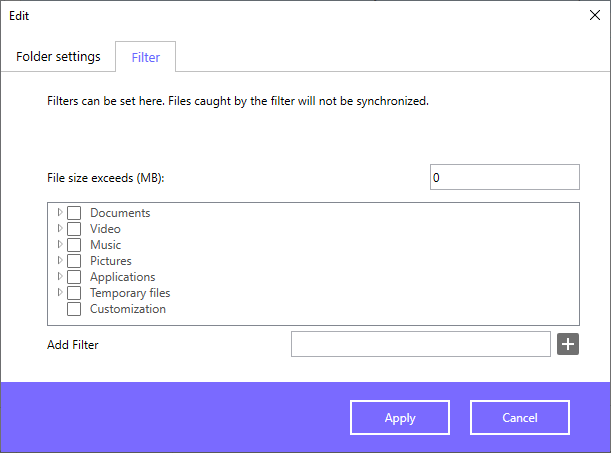Viewport: 611px width, 453px height.
Task: Click the Cancel button
Action: (520, 418)
